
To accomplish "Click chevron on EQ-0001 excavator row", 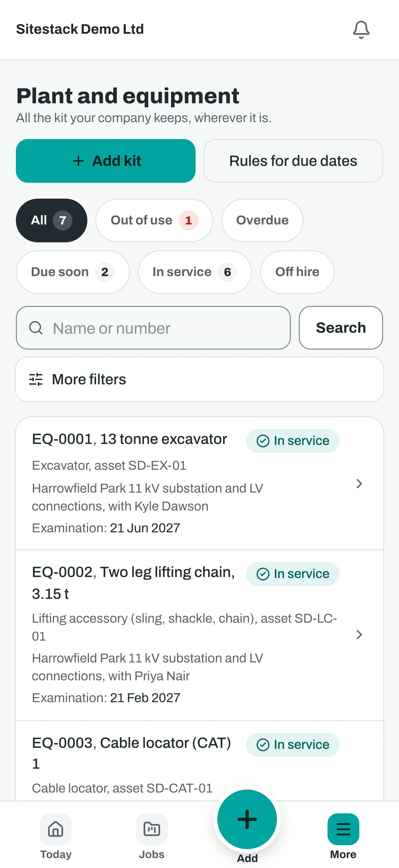I will pos(359,484).
